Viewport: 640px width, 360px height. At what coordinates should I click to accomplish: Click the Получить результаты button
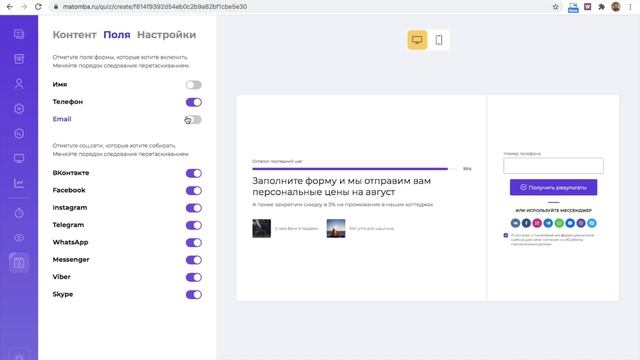[x=553, y=187]
